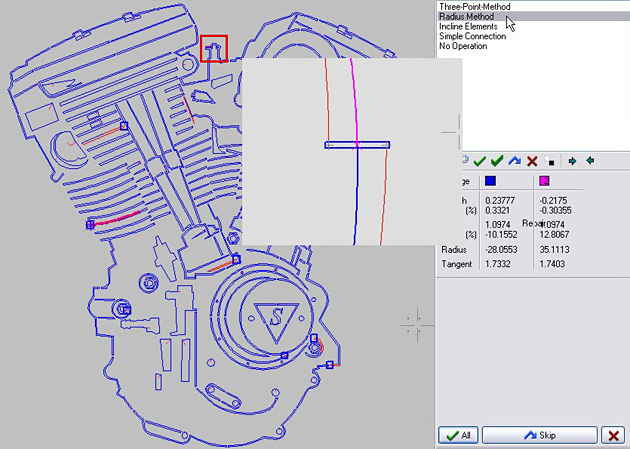
Task: Click the magenta color swatch
Action: tap(544, 181)
